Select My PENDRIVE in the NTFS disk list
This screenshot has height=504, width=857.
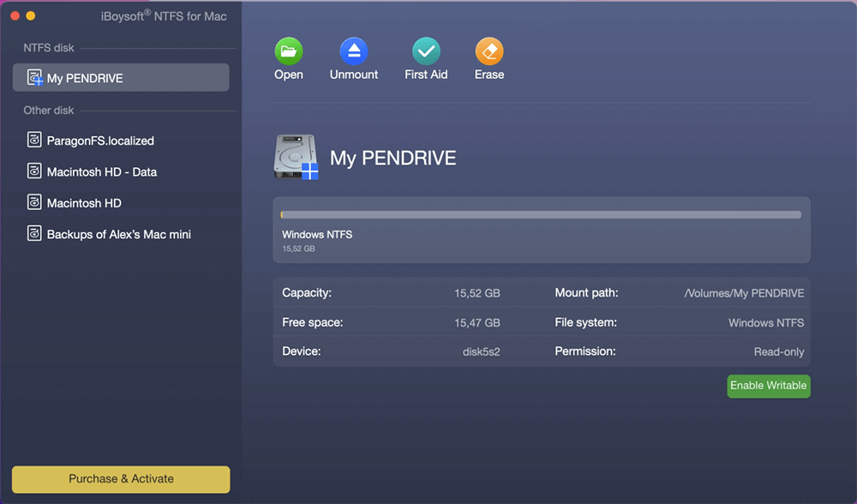pyautogui.click(x=121, y=78)
